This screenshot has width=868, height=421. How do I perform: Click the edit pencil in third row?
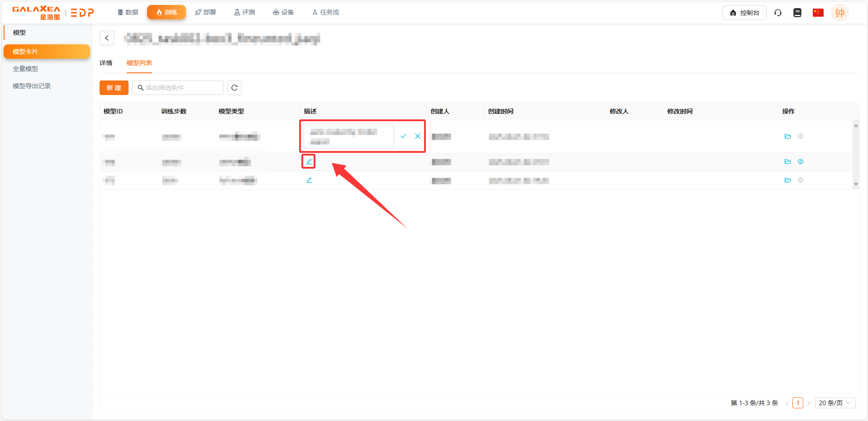[x=309, y=180]
